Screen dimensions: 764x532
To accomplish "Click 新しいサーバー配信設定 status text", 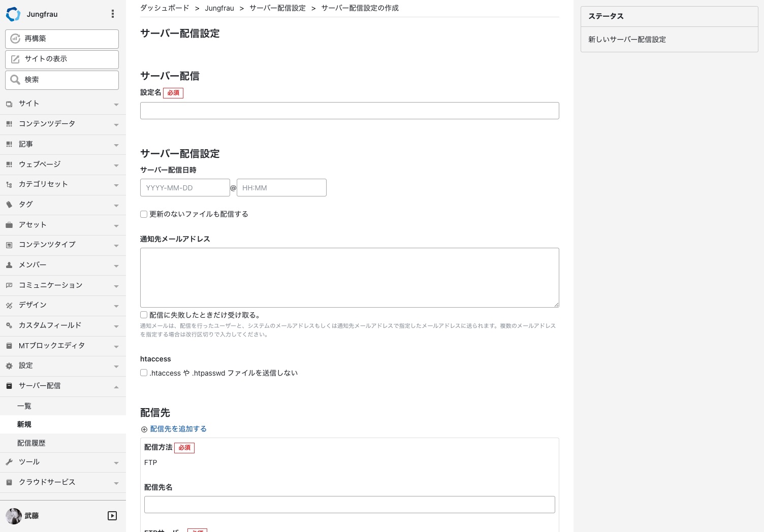I will pos(627,40).
